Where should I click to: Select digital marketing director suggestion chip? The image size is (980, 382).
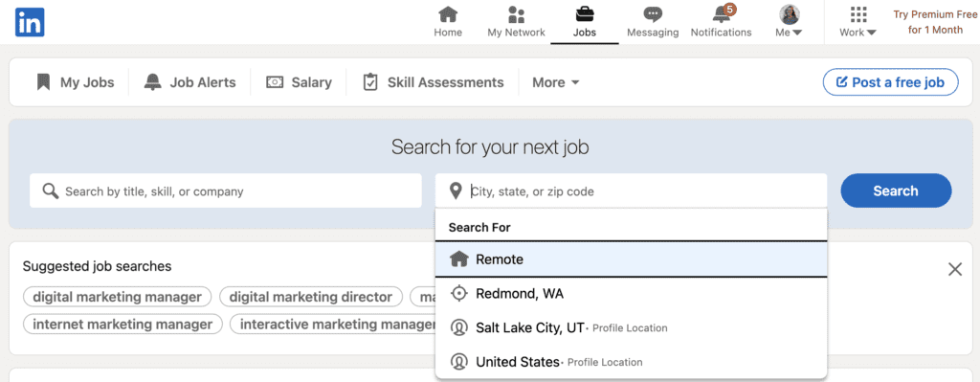click(311, 297)
